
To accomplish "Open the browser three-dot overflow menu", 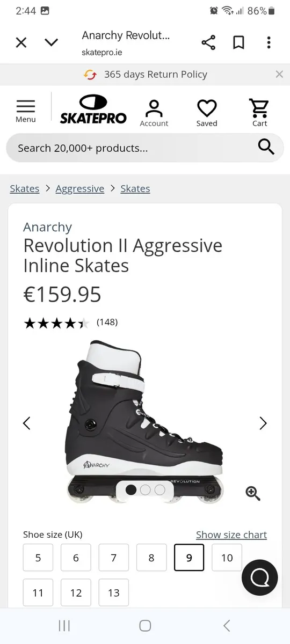I will [269, 42].
